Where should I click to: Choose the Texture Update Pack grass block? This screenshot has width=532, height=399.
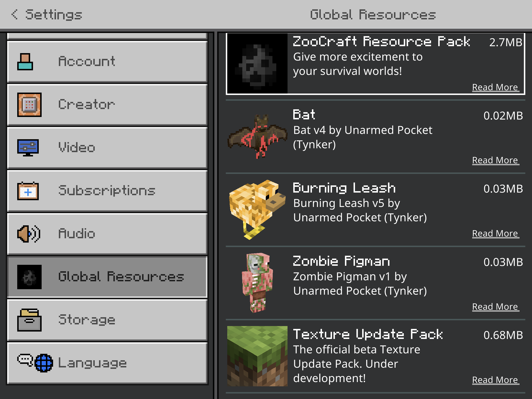point(257,356)
